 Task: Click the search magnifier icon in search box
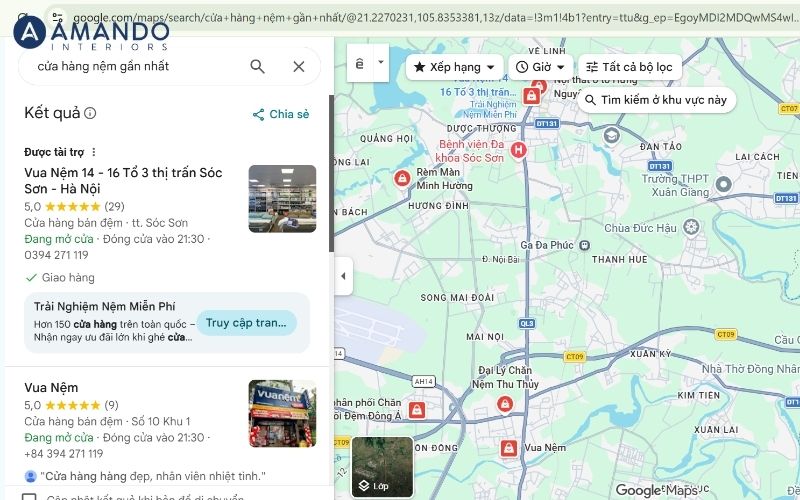click(258, 66)
